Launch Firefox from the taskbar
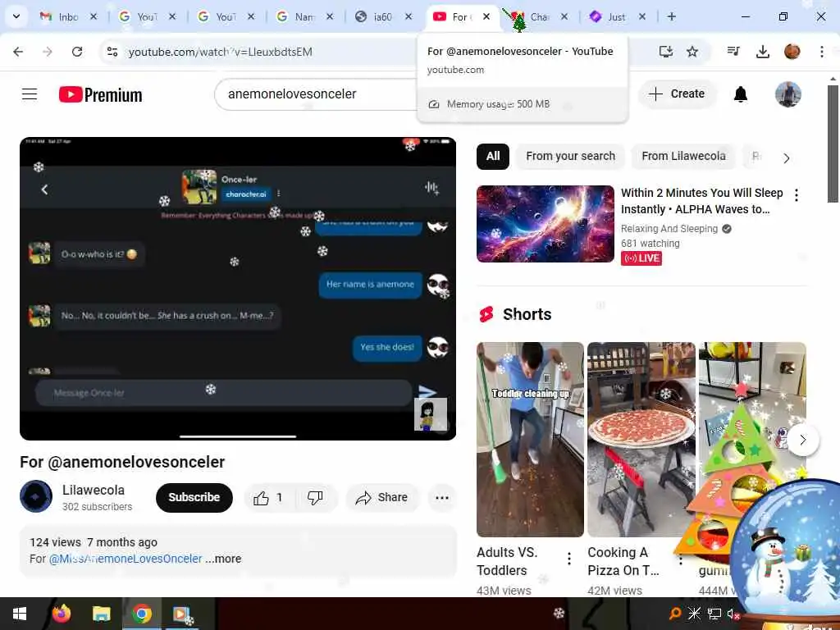Viewport: 840px width, 630px height. [61, 614]
